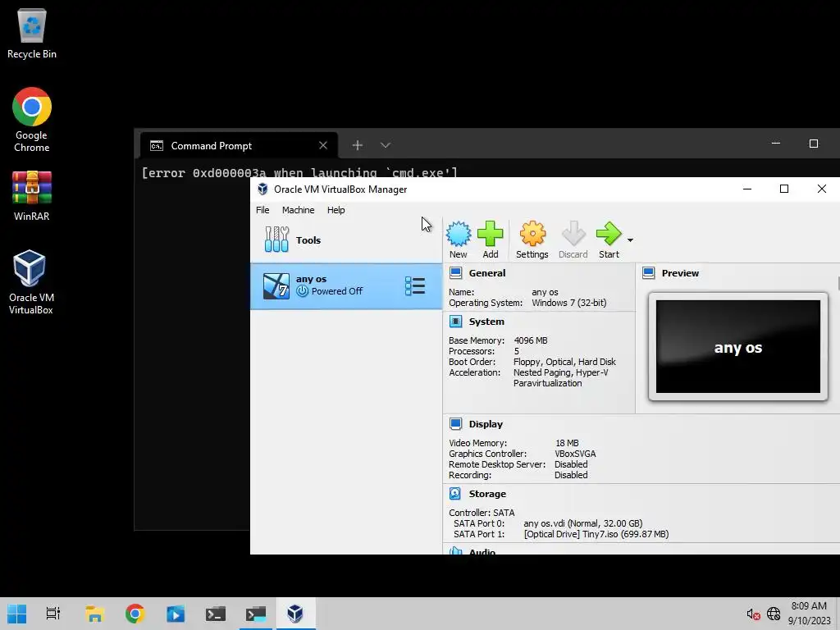Open the taskbar clock showing 8:09 AM
Viewport: 840px width, 630px height.
[809, 614]
